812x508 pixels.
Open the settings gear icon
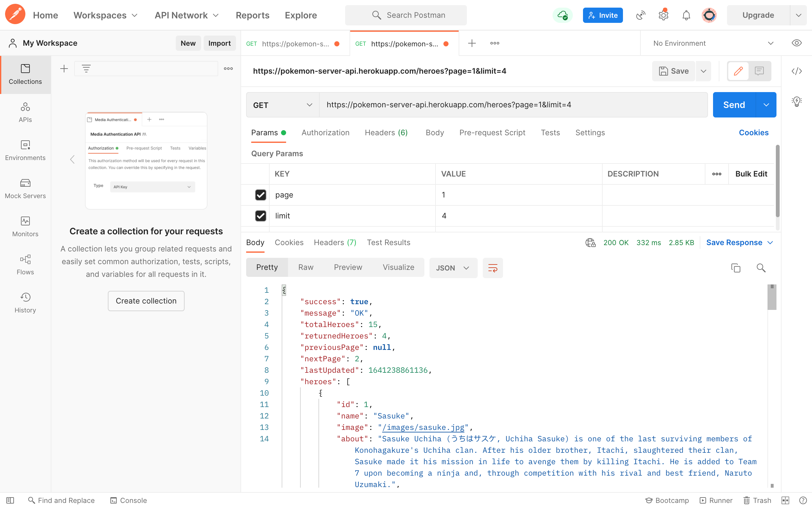click(x=663, y=15)
